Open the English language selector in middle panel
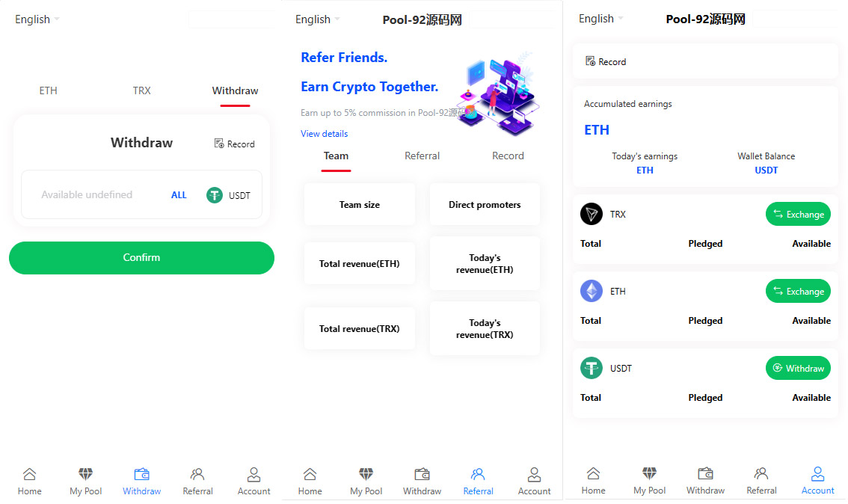The image size is (848, 504). (x=318, y=19)
